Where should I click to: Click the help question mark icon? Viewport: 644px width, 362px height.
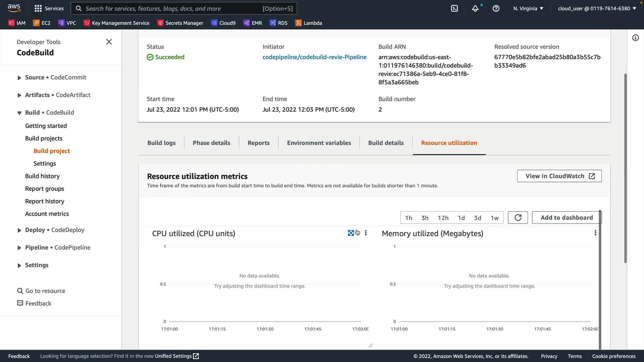click(x=496, y=8)
